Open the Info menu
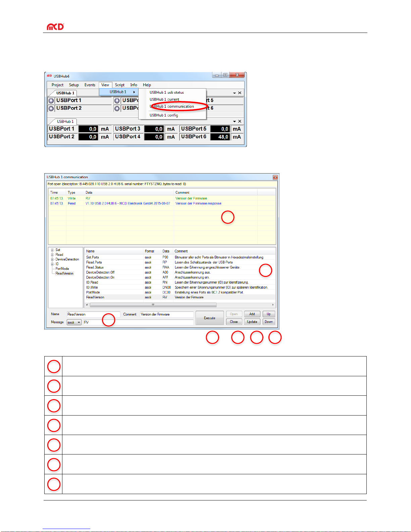The width and height of the screenshot is (411, 532). coord(134,85)
